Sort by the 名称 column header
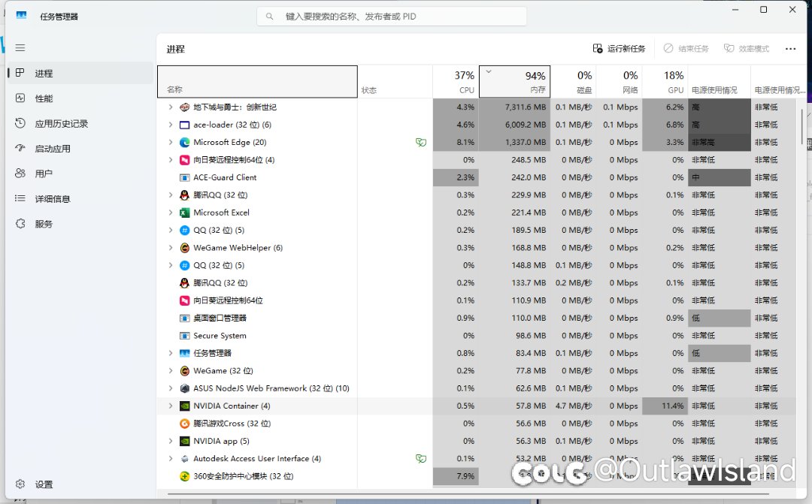Image resolution: width=812 pixels, height=504 pixels. [257, 82]
